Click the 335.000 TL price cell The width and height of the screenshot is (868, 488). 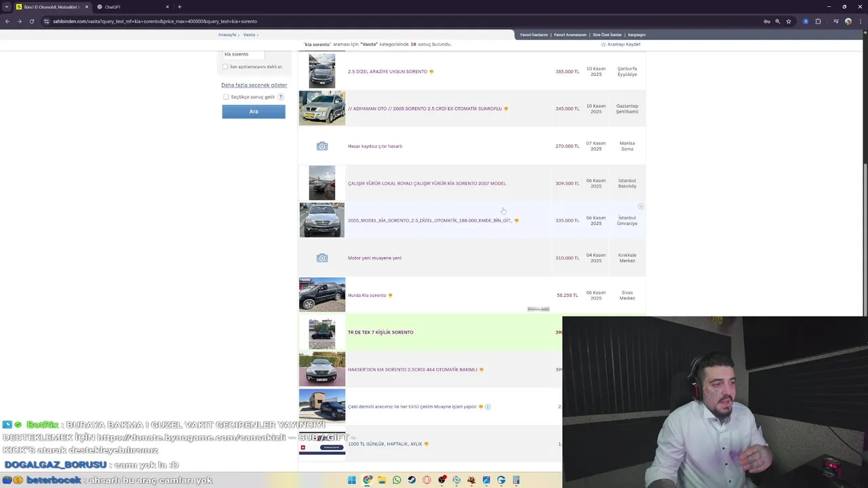(568, 220)
